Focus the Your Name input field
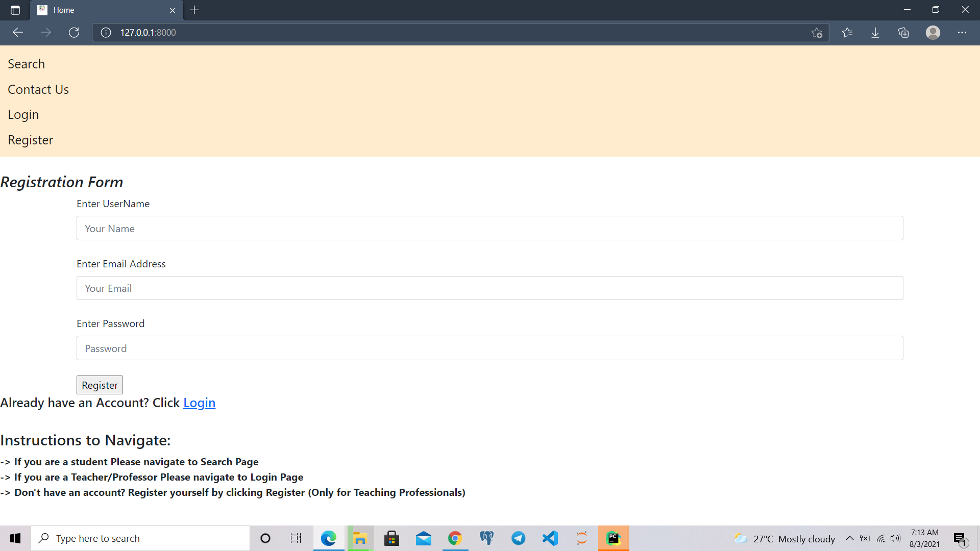980x551 pixels. tap(490, 228)
